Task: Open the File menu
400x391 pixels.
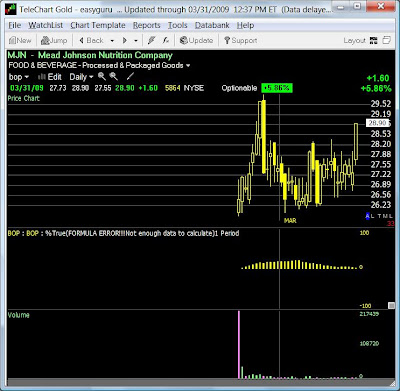Action: pyautogui.click(x=15, y=25)
